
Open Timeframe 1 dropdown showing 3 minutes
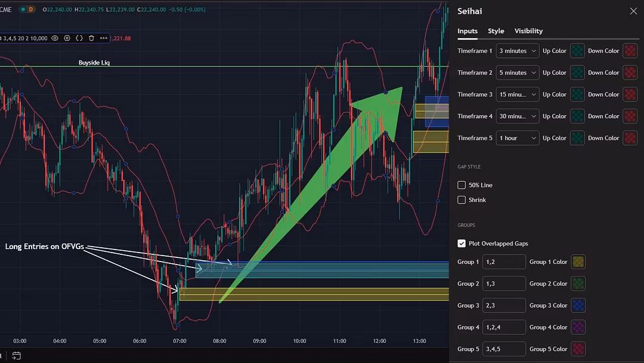[517, 51]
